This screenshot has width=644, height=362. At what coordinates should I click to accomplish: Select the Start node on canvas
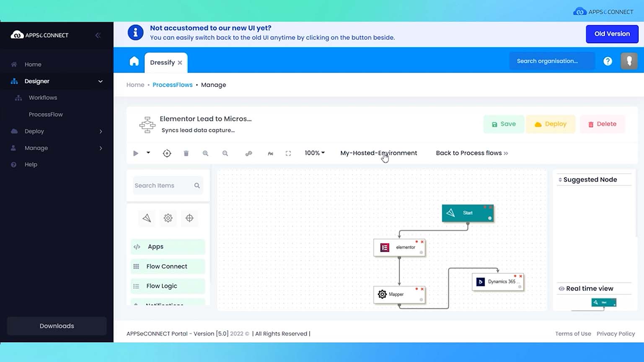[x=468, y=213]
